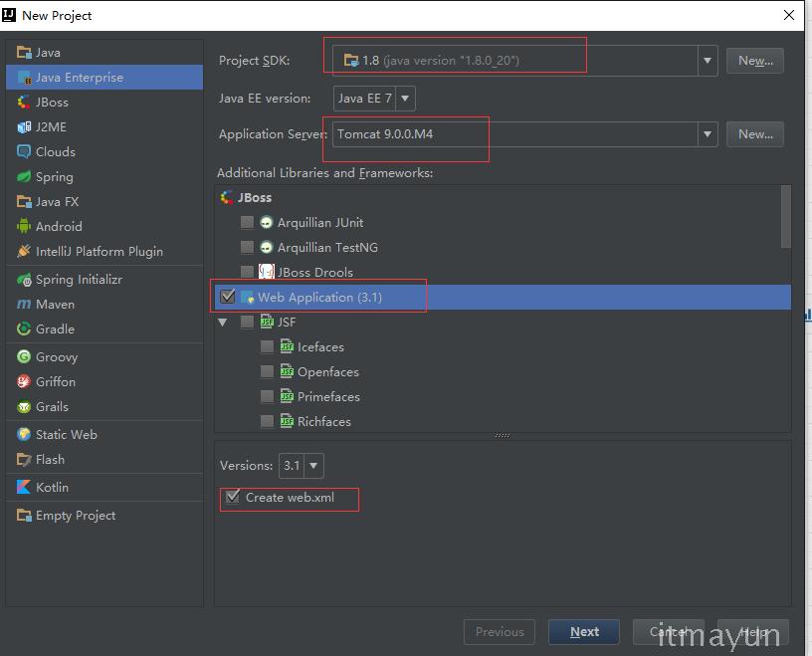Click New button beside Project SDK
The height and width of the screenshot is (656, 812).
[x=755, y=61]
